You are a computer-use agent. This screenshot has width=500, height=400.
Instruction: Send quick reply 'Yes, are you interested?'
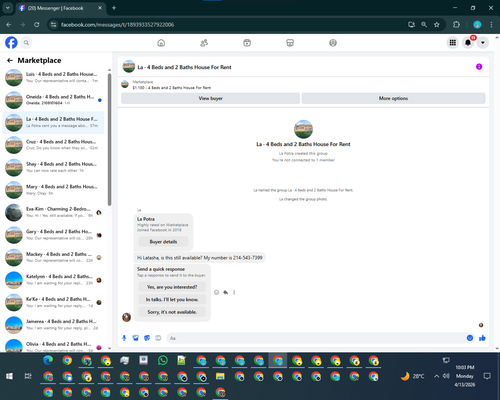(x=172, y=287)
